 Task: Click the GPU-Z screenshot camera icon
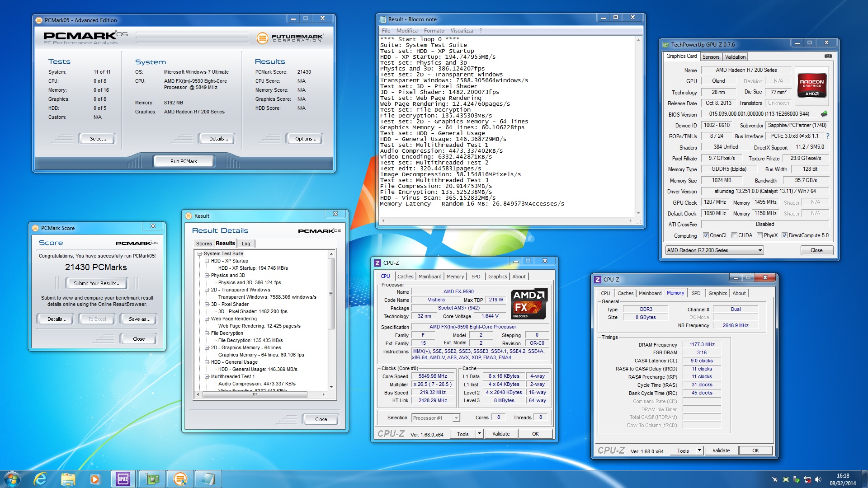tap(828, 56)
